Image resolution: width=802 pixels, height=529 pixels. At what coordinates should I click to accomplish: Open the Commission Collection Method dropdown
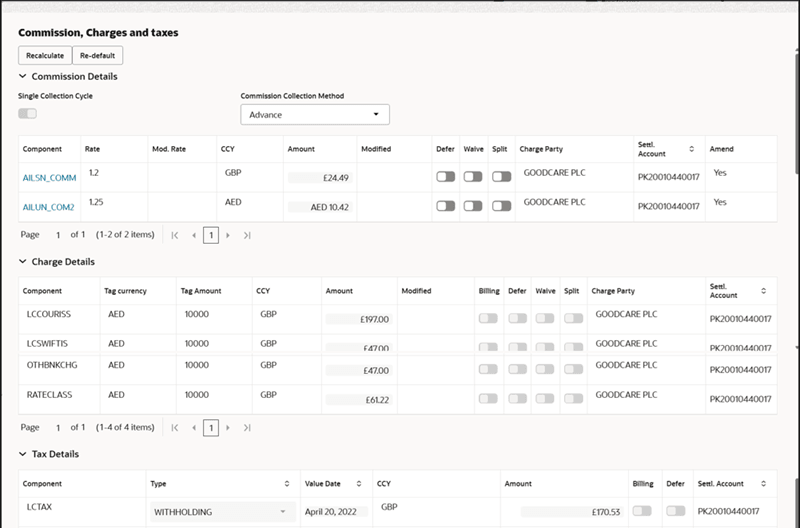(315, 115)
